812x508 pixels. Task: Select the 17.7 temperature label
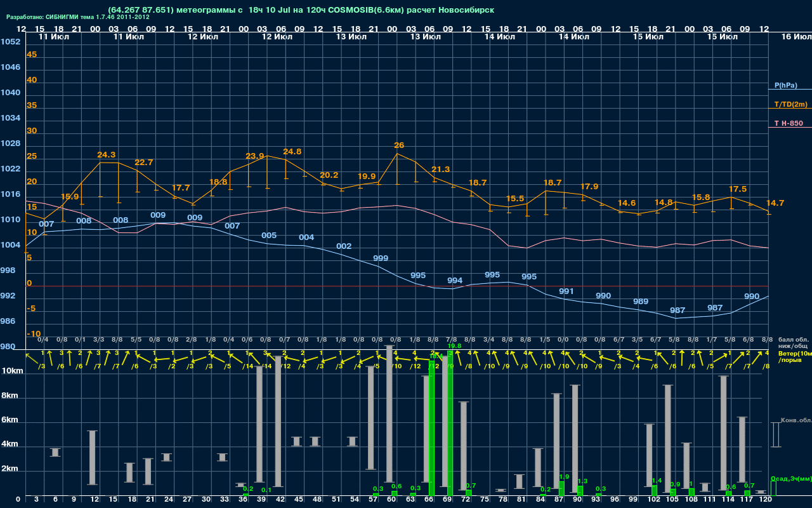coord(181,188)
